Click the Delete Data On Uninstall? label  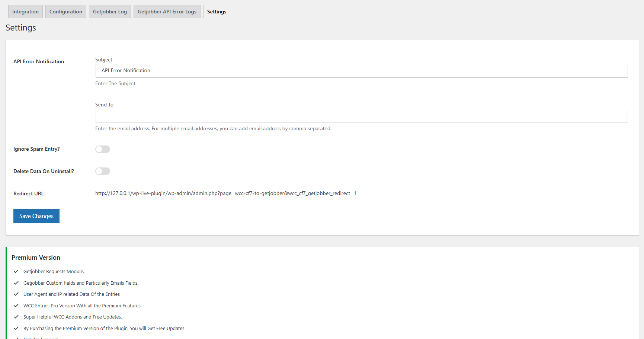(x=44, y=171)
